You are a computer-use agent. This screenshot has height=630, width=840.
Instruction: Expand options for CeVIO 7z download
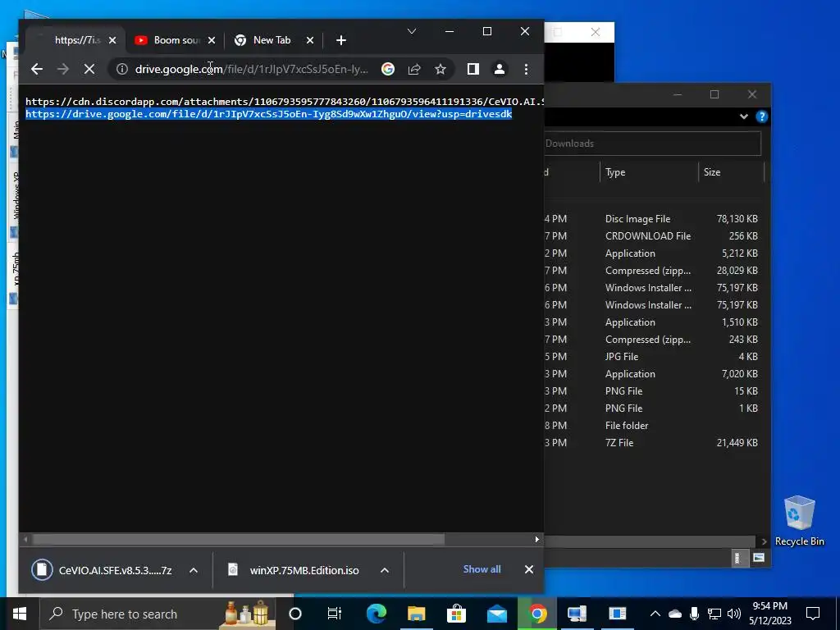(194, 571)
